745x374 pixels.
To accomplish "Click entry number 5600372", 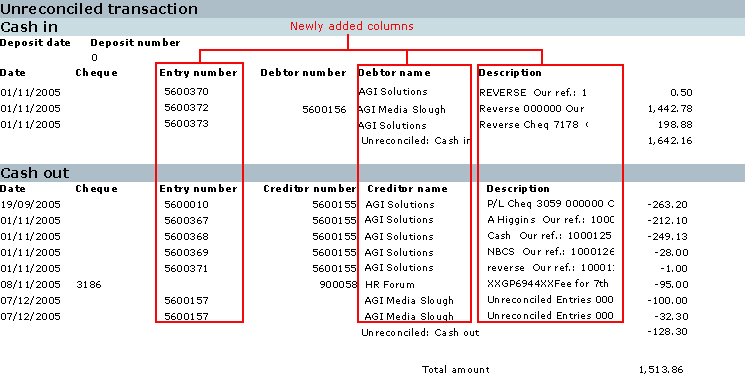I will pos(186,107).
